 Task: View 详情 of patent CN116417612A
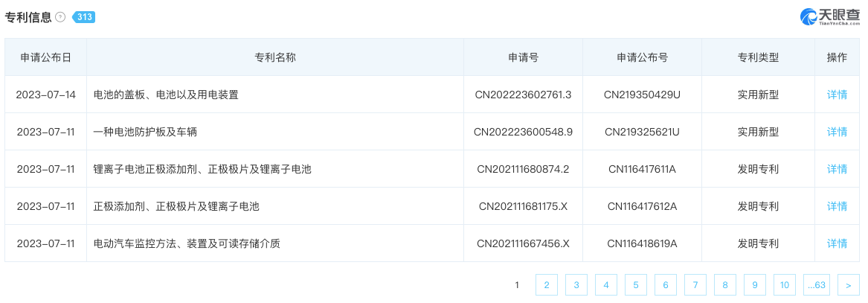(837, 206)
